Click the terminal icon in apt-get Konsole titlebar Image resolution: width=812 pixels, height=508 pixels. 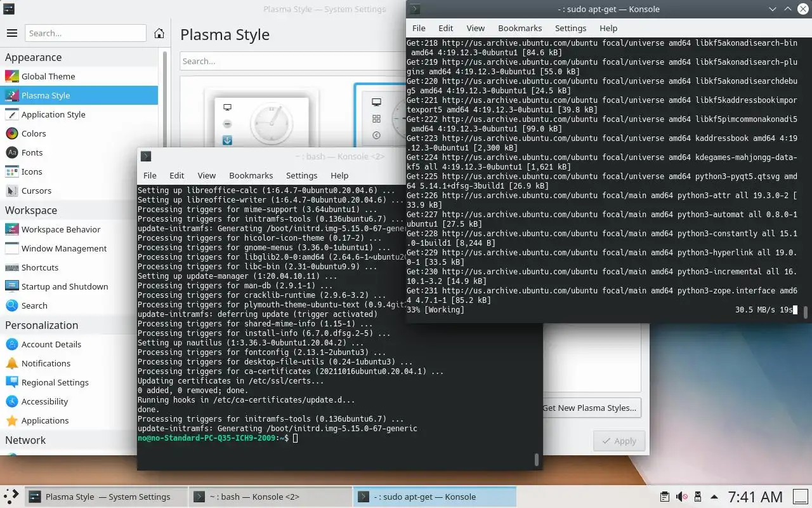[415, 9]
